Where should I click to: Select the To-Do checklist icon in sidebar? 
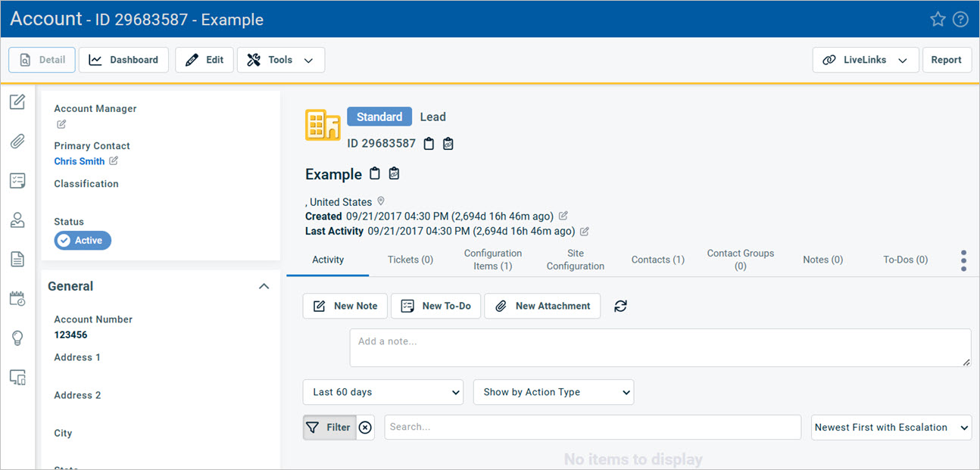coord(18,180)
